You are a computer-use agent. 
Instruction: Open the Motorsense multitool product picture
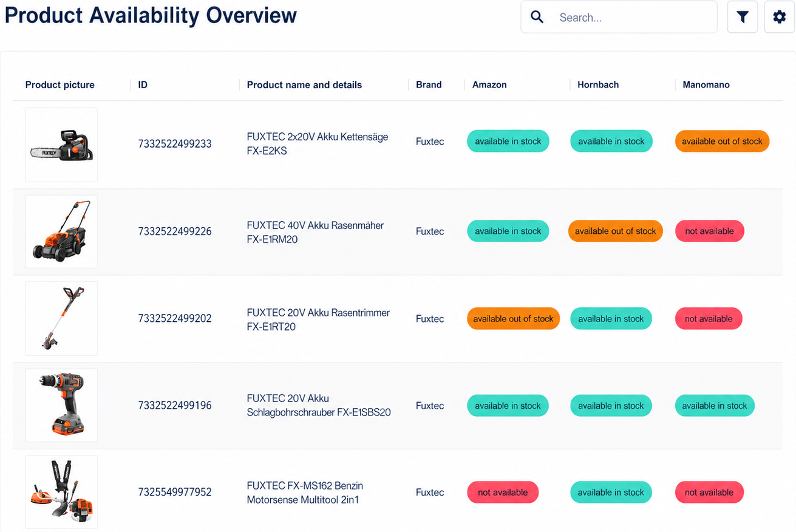[x=61, y=492]
